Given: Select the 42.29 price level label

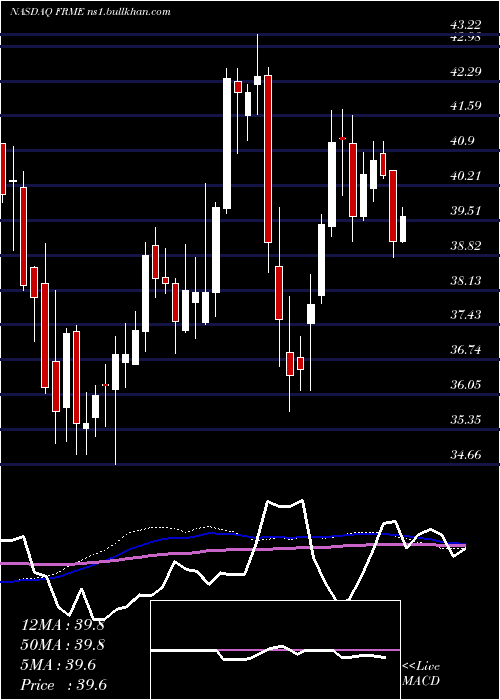Looking at the screenshot, I should (465, 71).
